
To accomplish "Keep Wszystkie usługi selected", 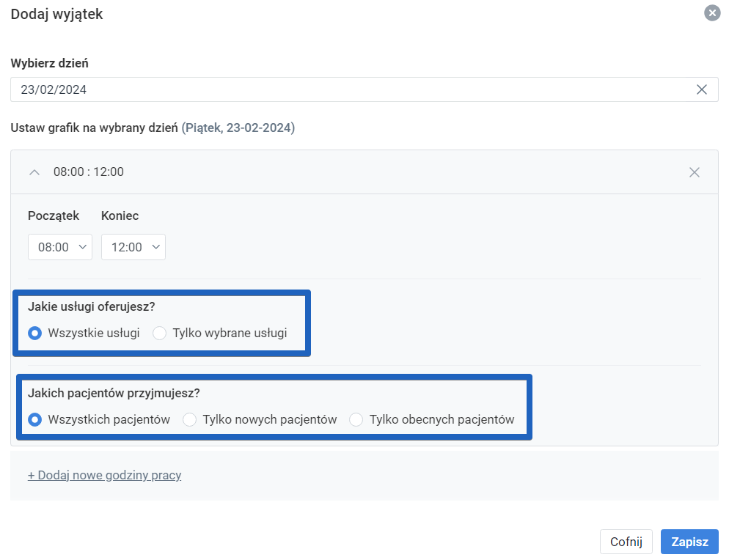I will click(34, 333).
